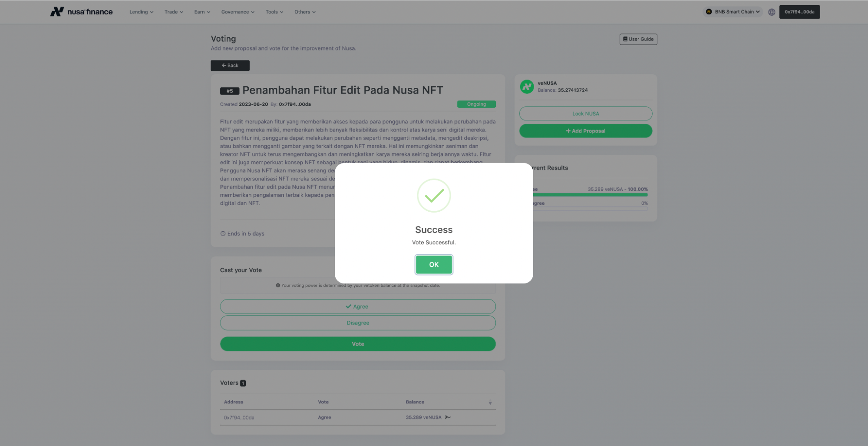Expand the Lending dropdown menu
The width and height of the screenshot is (868, 446).
pyautogui.click(x=142, y=12)
